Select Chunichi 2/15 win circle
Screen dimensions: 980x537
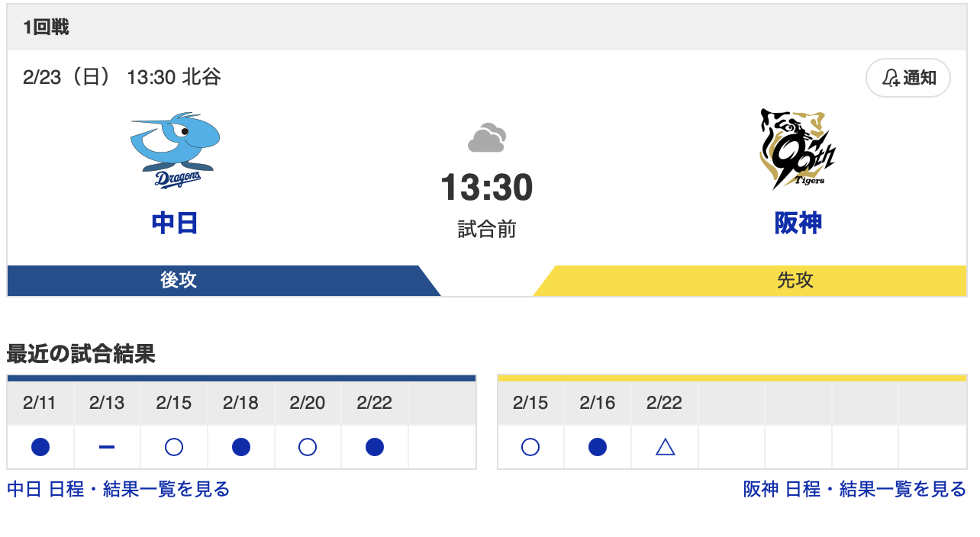pyautogui.click(x=174, y=447)
